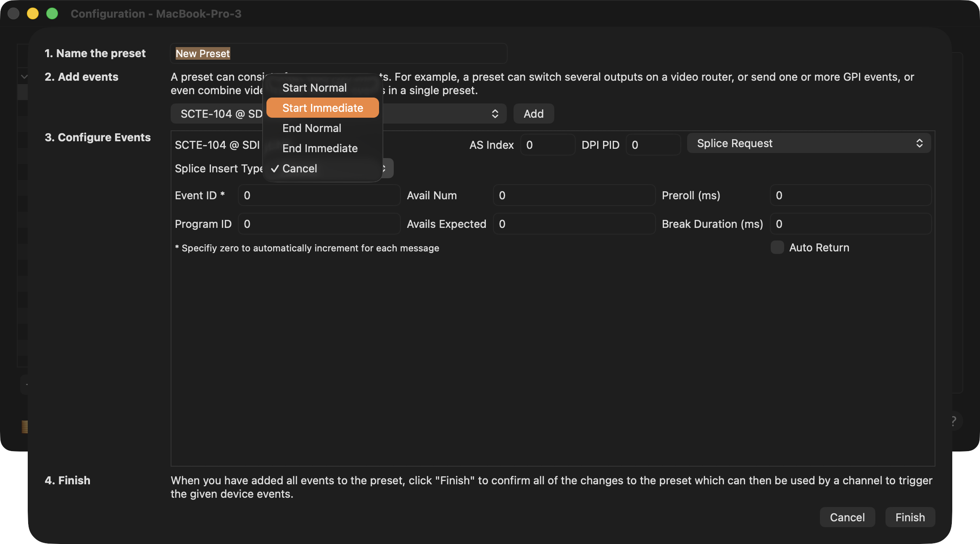The image size is (980, 544).
Task: Click the green zoom window button
Action: click(x=52, y=13)
